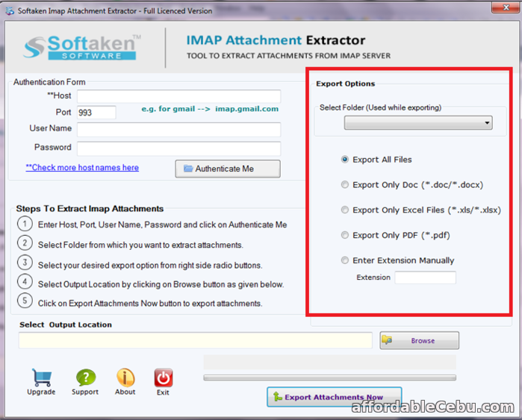Choose Export Only PDF option

click(x=345, y=235)
